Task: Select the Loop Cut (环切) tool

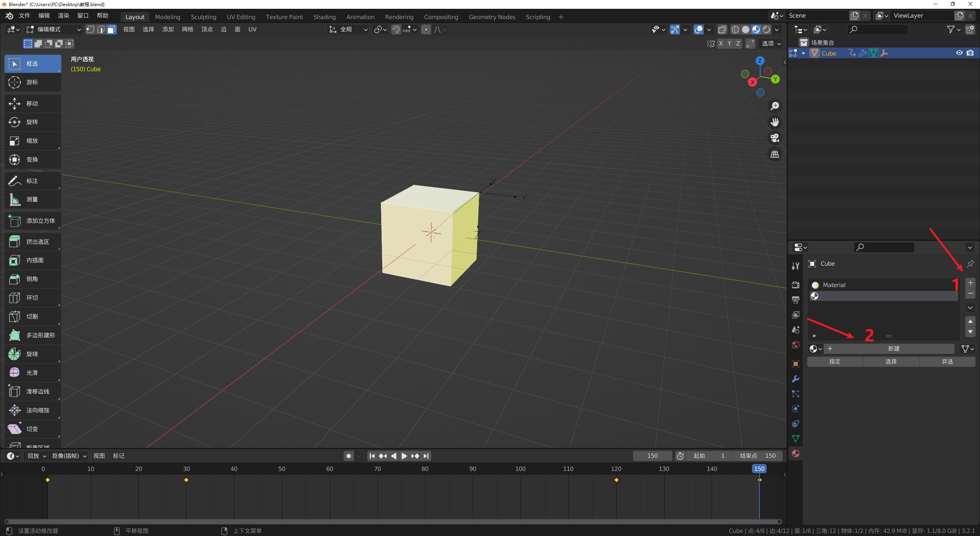Action: 33,297
